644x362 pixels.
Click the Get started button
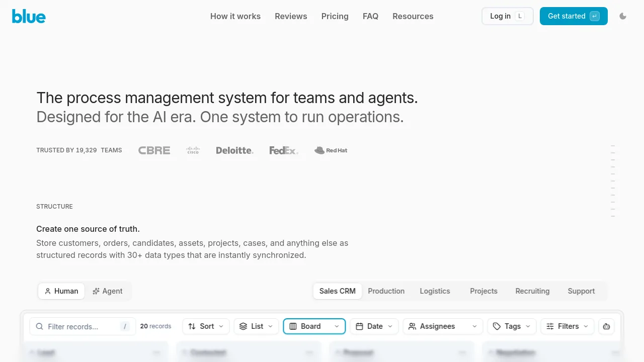(x=574, y=16)
